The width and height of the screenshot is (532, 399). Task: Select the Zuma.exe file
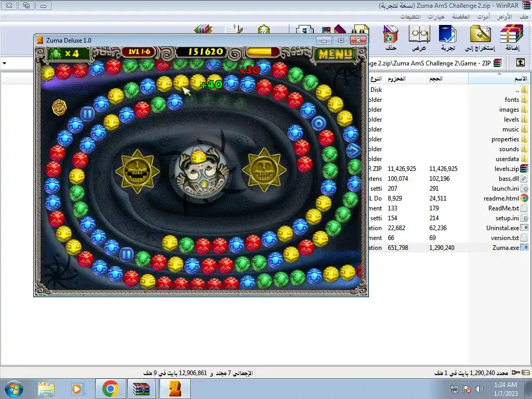tap(449, 248)
